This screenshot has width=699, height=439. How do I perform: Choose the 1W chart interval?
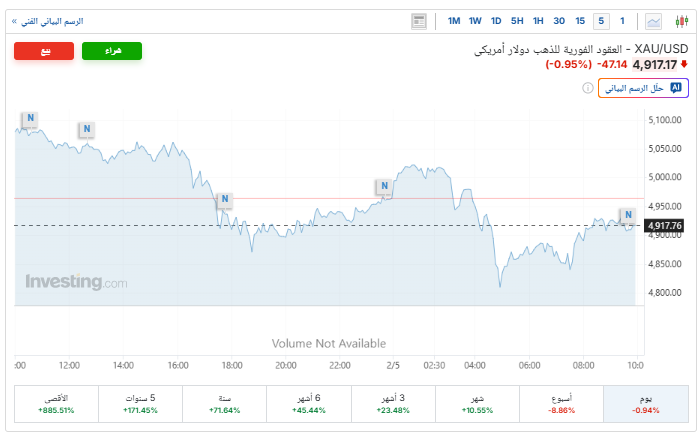point(475,21)
